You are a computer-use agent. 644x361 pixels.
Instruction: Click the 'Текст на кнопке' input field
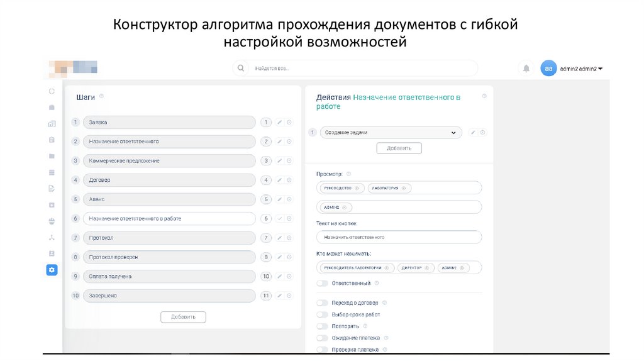pos(399,237)
